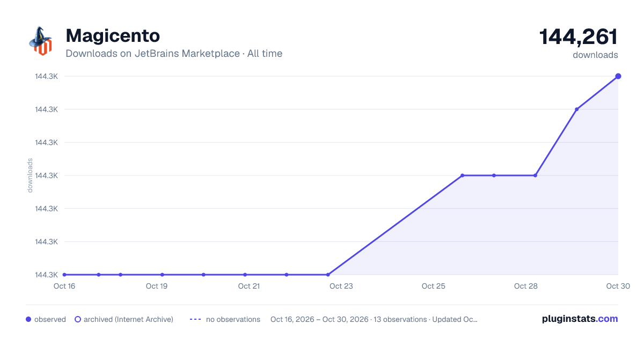
Task: Click the data point just before the final peak
Action: [577, 109]
